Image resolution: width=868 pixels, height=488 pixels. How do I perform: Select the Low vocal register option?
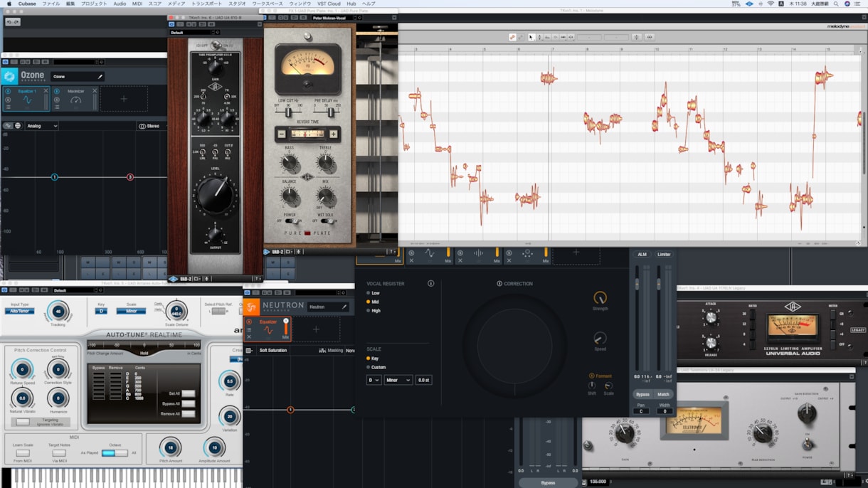point(374,293)
